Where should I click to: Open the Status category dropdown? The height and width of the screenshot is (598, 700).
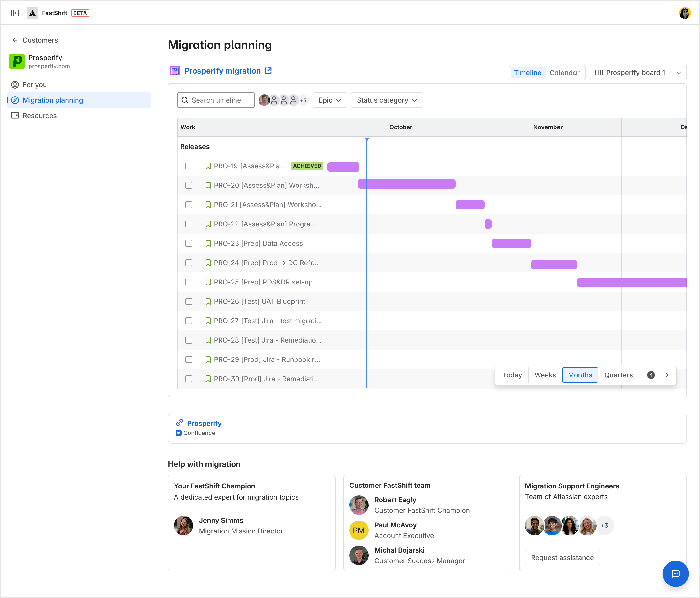click(387, 100)
